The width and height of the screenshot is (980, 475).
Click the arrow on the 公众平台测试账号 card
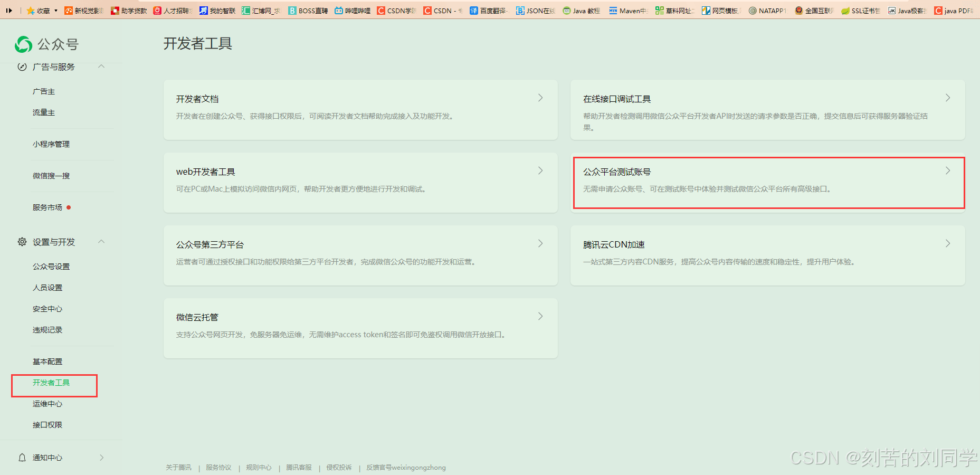click(x=948, y=170)
